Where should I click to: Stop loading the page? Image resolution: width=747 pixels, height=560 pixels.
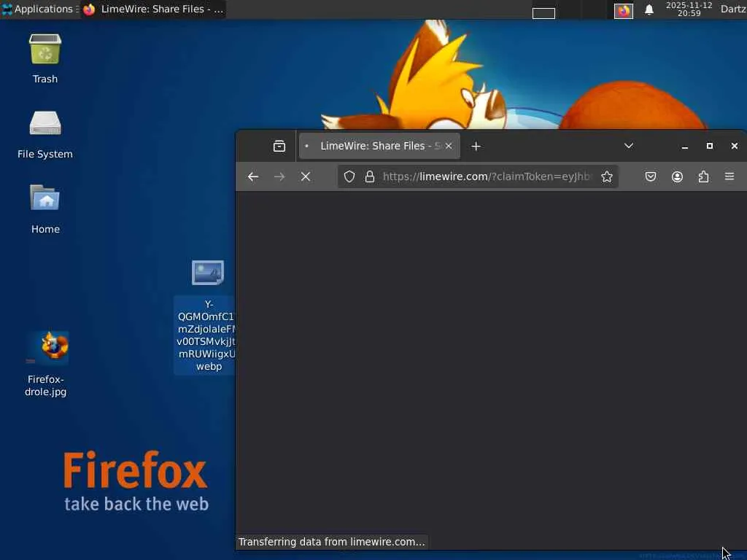point(306,176)
